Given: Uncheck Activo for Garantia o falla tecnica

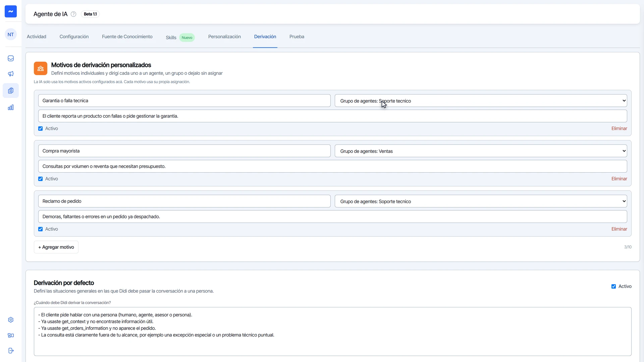Looking at the screenshot, I should pos(41,129).
